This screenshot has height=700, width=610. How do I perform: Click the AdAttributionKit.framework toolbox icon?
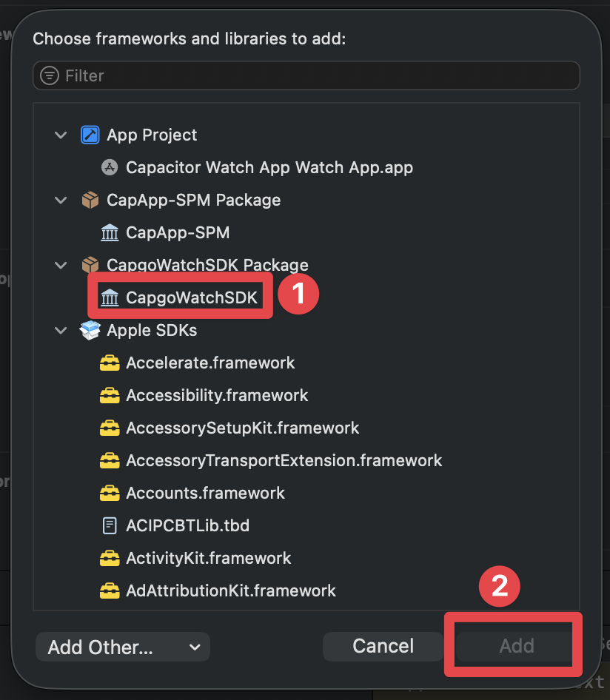click(x=110, y=591)
